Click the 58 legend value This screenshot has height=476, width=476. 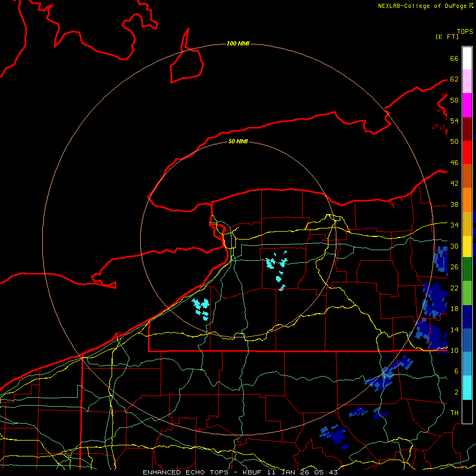coord(454,100)
